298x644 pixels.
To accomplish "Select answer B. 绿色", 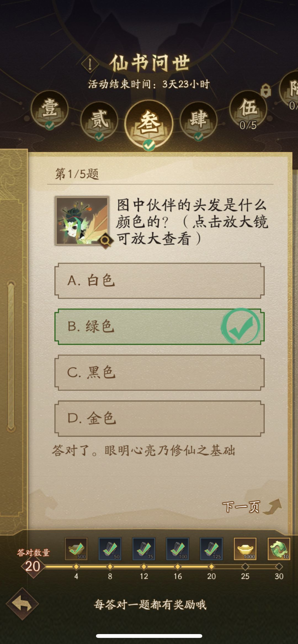I will pos(159,327).
